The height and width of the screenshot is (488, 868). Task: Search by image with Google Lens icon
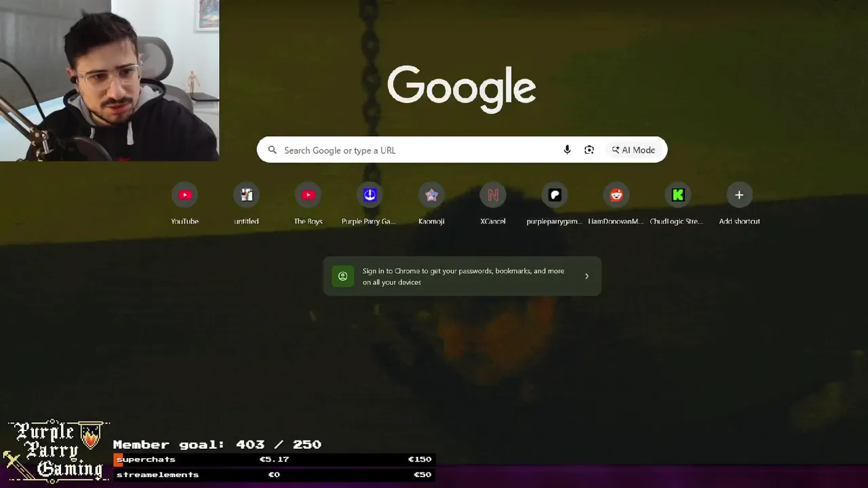click(x=589, y=150)
